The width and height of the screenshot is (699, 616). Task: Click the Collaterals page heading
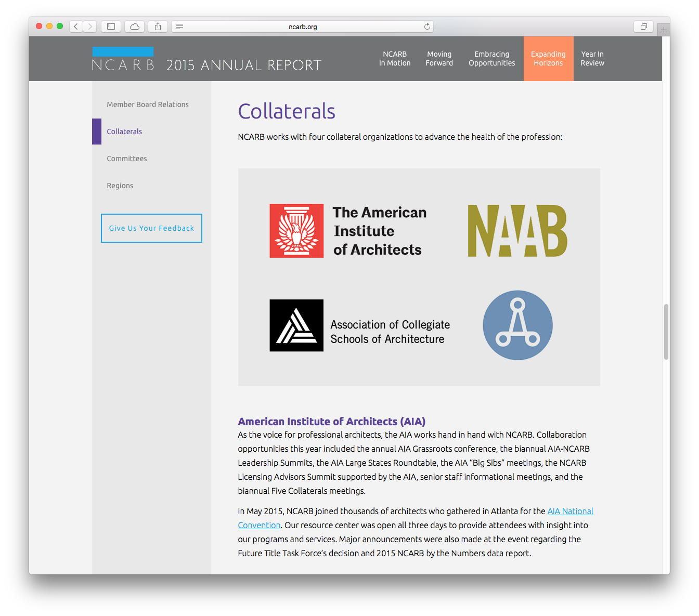tap(287, 111)
